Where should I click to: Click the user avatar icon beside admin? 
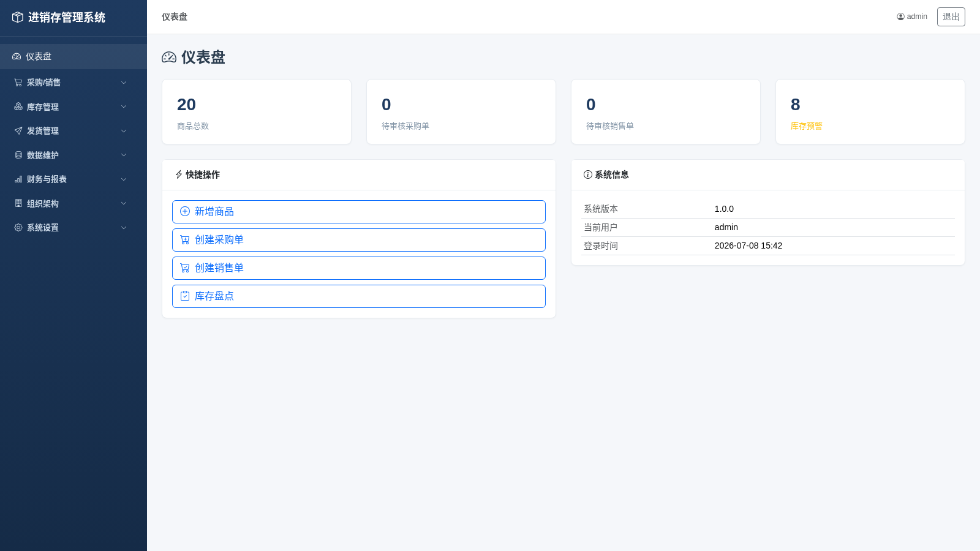900,17
